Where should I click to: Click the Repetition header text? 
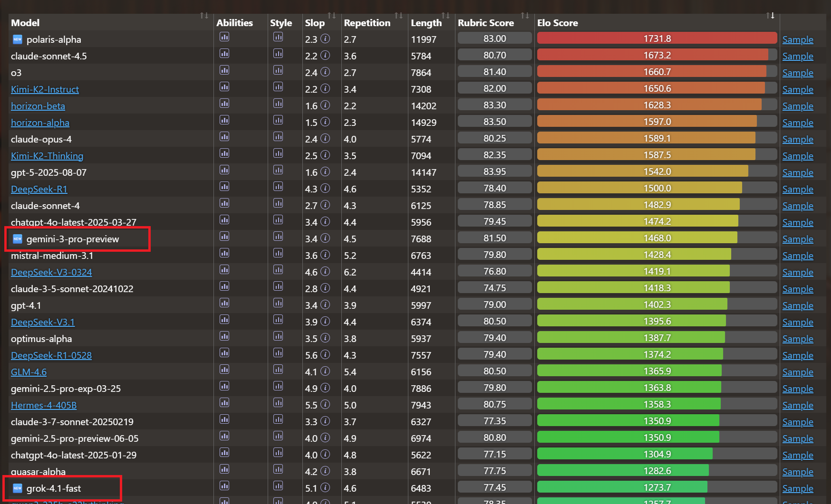click(x=367, y=23)
